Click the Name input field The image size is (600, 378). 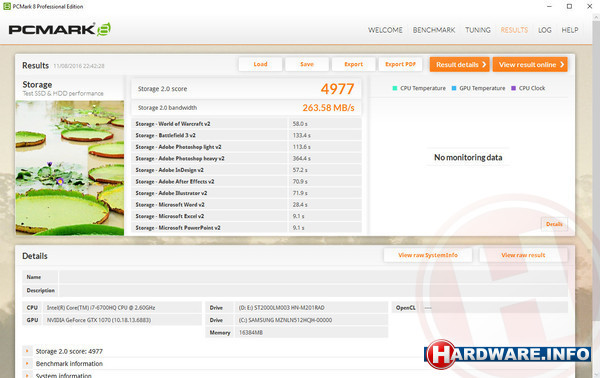click(x=313, y=277)
